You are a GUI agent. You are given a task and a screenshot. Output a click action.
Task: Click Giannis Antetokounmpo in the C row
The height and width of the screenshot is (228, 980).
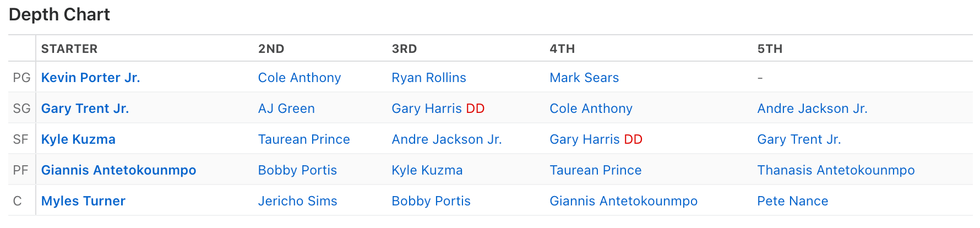click(x=623, y=201)
